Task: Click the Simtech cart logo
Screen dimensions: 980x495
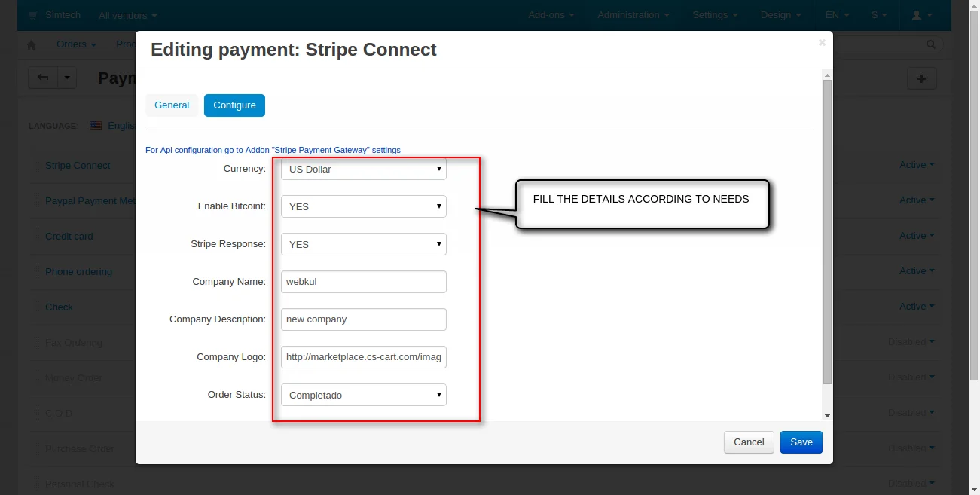Action: 32,15
